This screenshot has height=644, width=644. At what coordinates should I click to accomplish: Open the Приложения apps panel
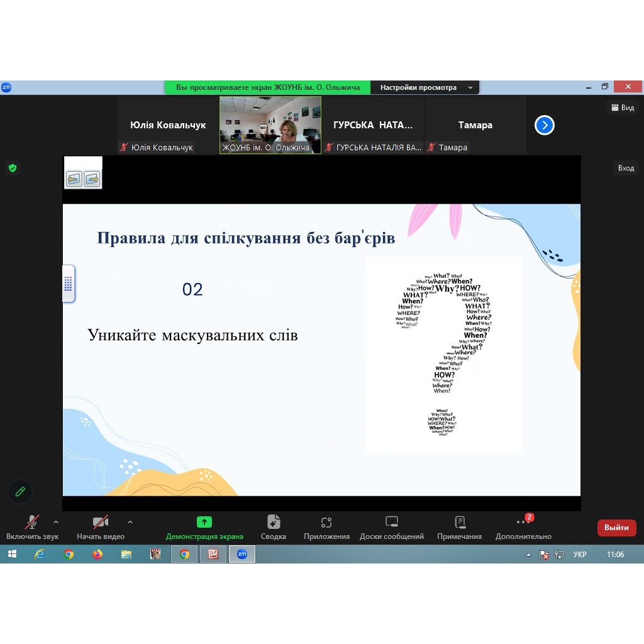pyautogui.click(x=326, y=522)
